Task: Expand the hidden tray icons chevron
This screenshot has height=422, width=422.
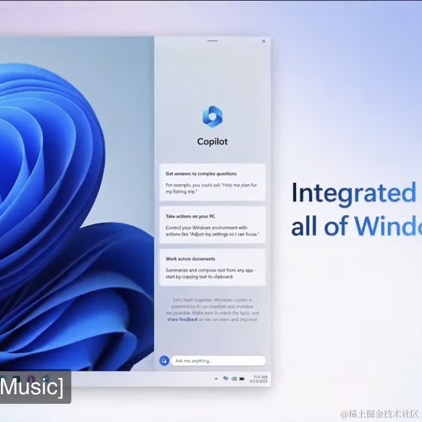Action: [x=216, y=379]
